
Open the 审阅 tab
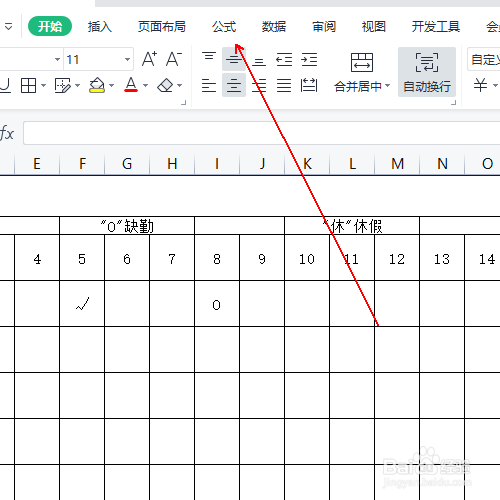coord(324,26)
